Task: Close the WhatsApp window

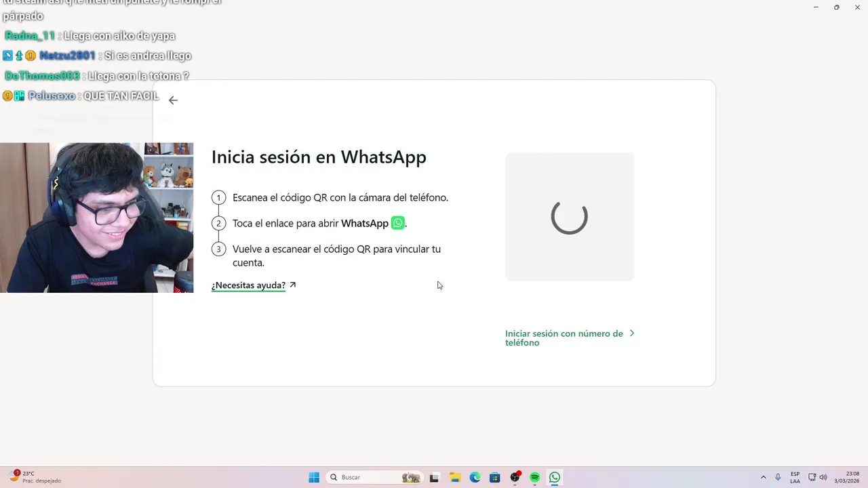Action: [857, 7]
